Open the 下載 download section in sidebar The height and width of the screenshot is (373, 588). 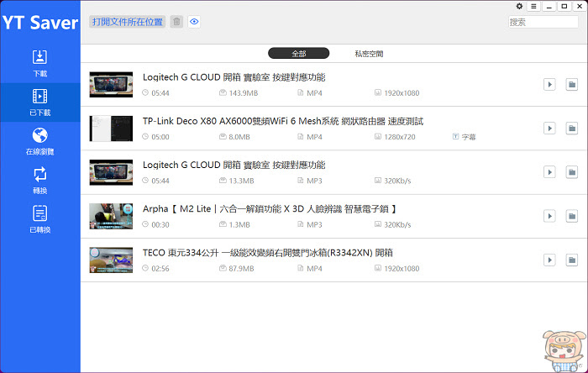pos(39,63)
